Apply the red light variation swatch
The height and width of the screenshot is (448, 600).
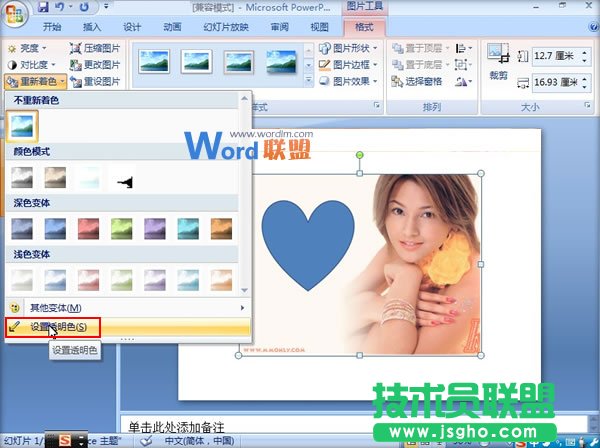(x=88, y=280)
